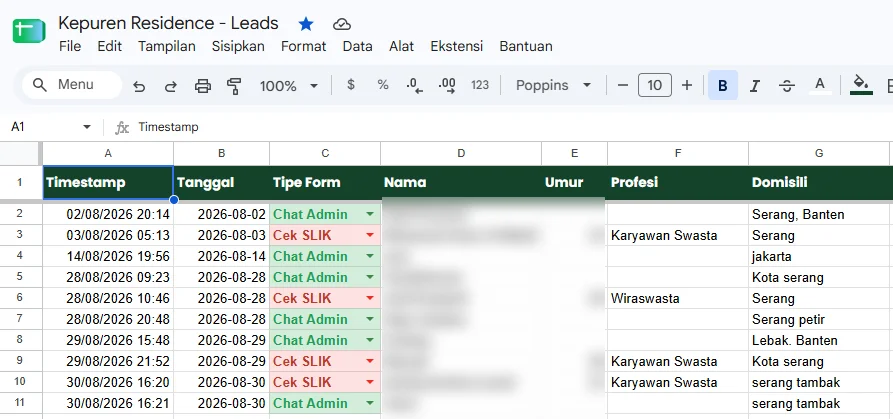
Task: Open Cek SLIK dropdown in row 6
Action: (370, 298)
